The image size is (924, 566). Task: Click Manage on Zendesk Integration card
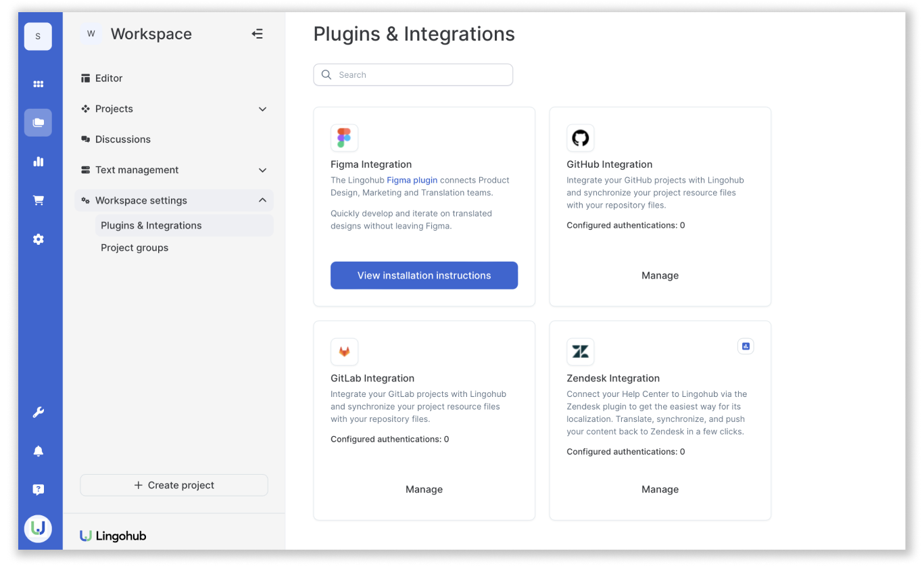click(660, 489)
